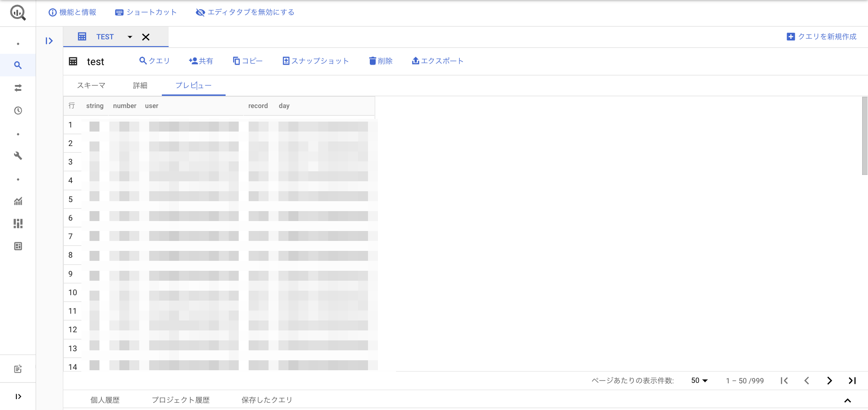Select the Preview tab
The height and width of the screenshot is (410, 868).
[x=193, y=85]
